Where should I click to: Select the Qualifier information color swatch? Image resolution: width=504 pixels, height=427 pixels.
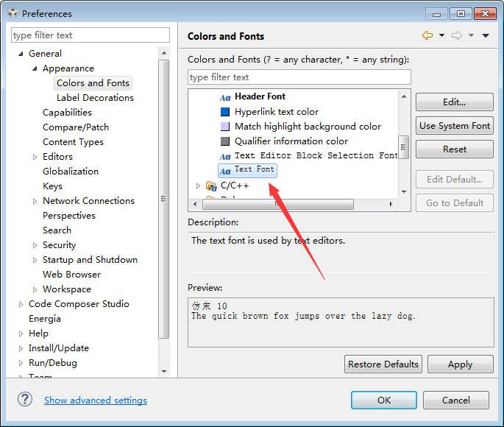point(225,141)
